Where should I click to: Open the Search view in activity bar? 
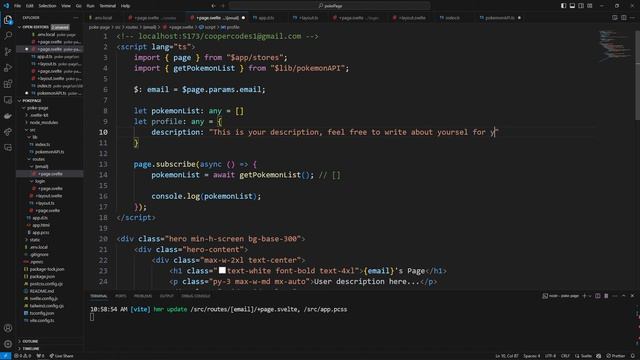click(8, 36)
